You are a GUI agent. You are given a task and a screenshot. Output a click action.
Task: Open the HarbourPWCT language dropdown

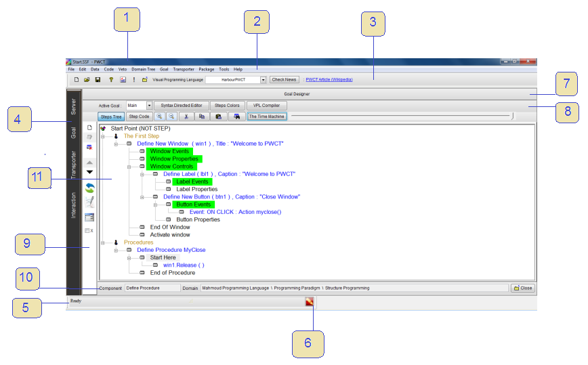[x=264, y=80]
